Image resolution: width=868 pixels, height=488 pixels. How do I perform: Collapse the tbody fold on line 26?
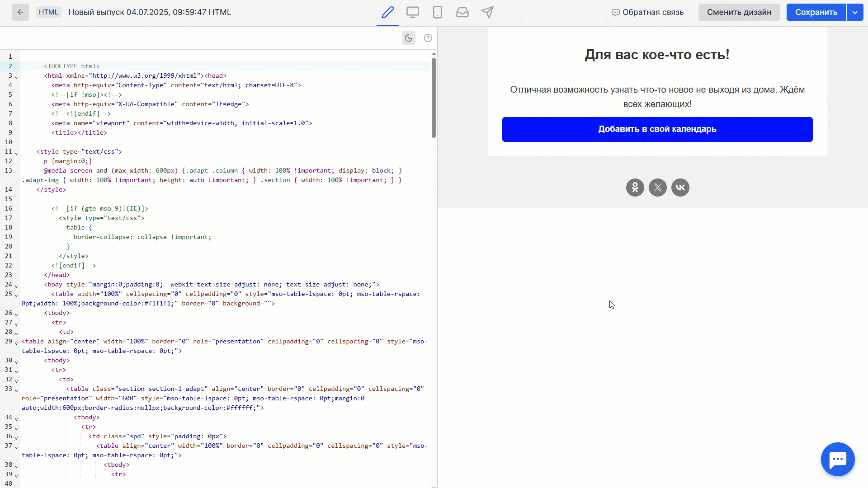coord(16,315)
